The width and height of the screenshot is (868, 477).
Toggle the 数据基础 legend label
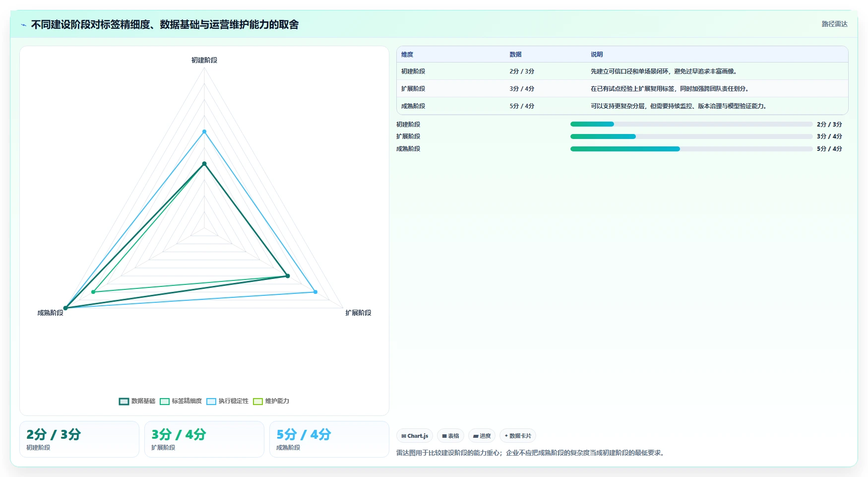coord(143,401)
